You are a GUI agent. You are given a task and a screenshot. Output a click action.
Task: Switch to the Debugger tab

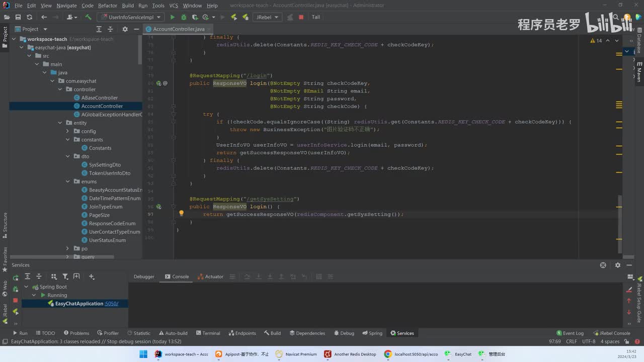144,277
